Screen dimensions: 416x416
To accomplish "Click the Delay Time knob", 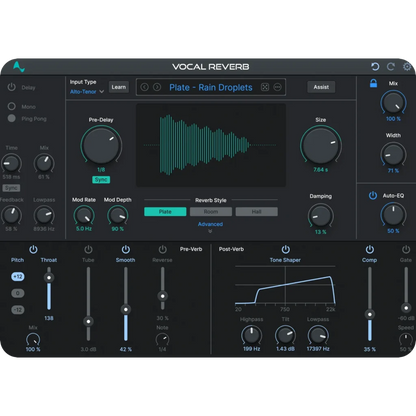I will tap(11, 163).
